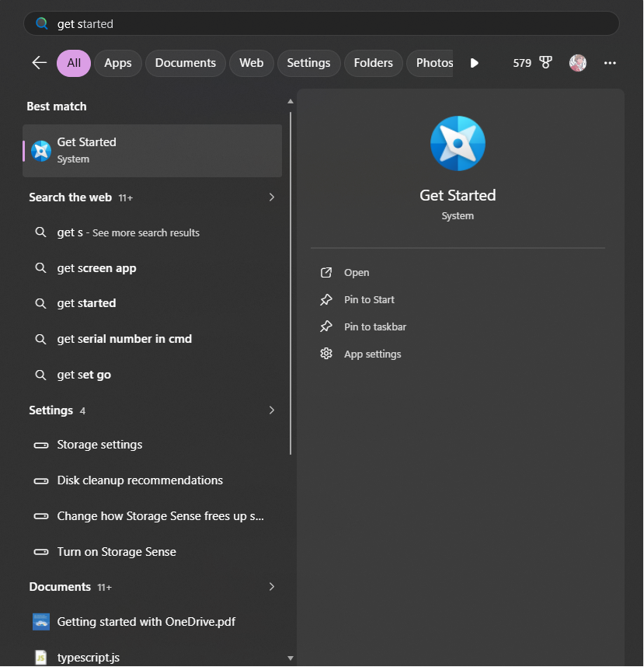
Task: Click the scroll down arrow of results list
Action: [x=291, y=658]
